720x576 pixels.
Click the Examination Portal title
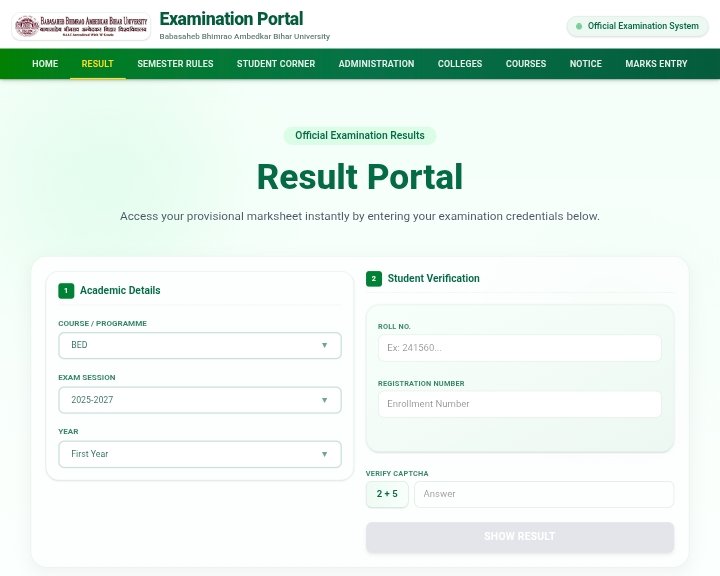coord(231,19)
